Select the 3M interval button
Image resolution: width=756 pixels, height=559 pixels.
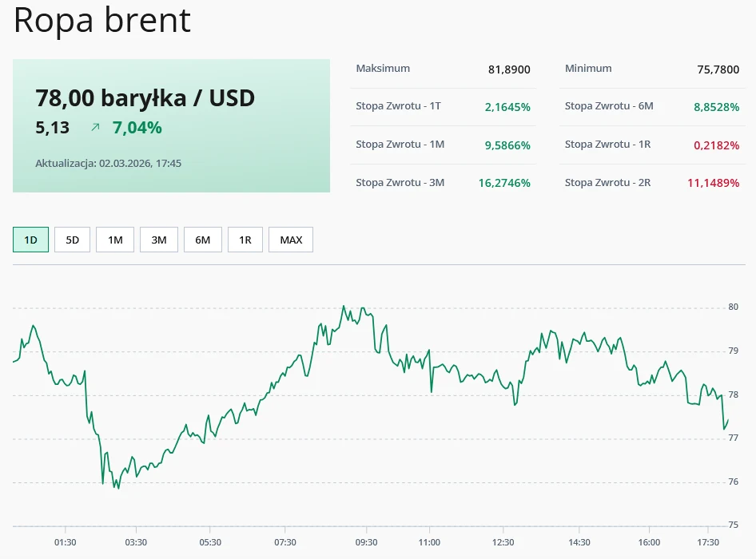(158, 239)
